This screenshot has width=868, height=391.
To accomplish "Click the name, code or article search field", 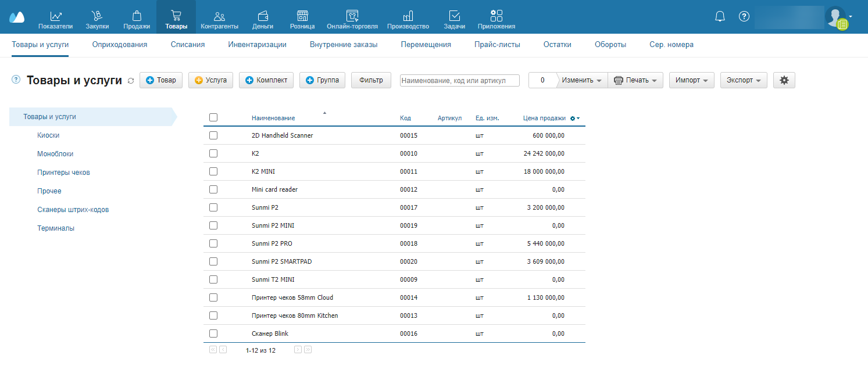I will [460, 81].
